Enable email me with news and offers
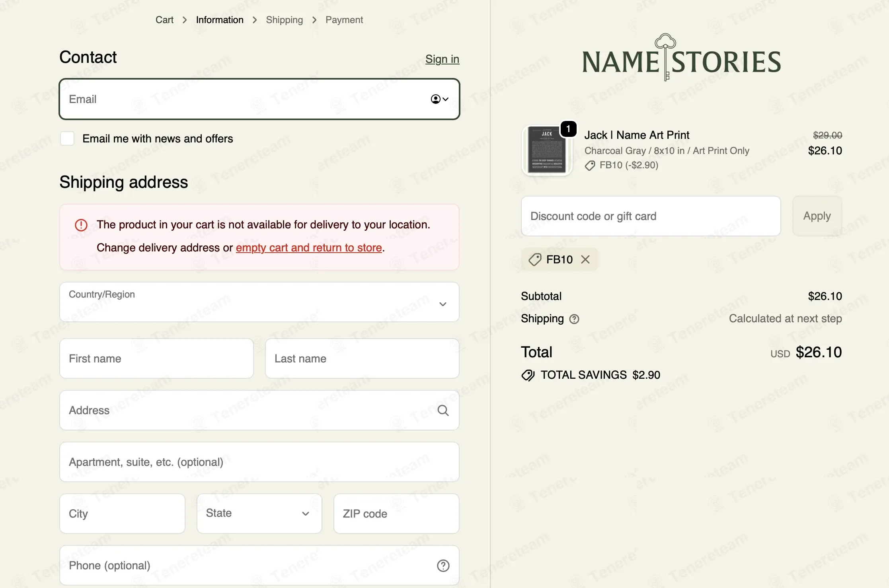This screenshot has width=889, height=588. click(x=67, y=138)
